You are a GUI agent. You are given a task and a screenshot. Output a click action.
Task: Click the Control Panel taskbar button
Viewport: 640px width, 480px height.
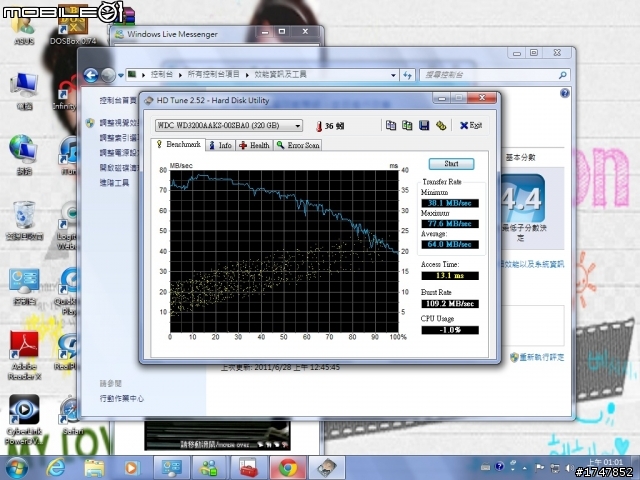[x=171, y=468]
